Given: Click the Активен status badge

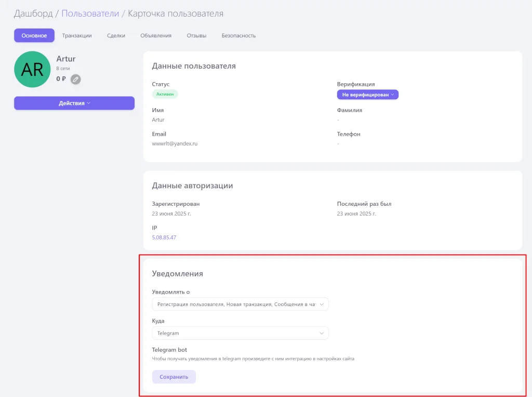Looking at the screenshot, I should (x=165, y=94).
